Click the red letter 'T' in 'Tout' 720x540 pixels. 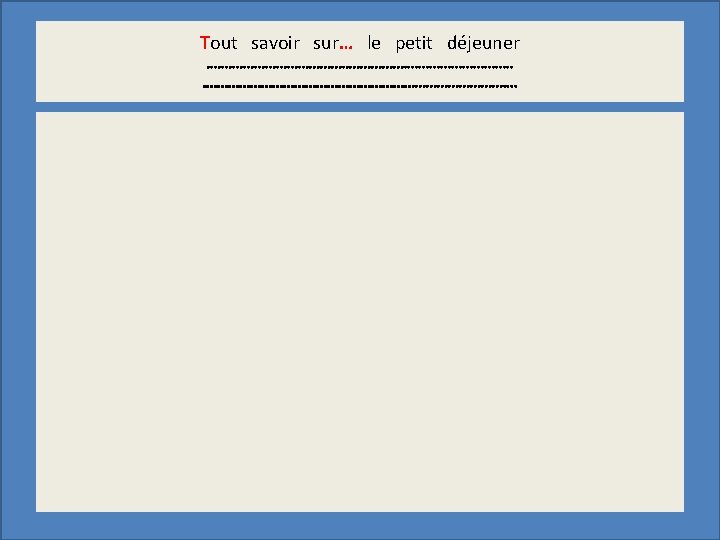point(205,43)
